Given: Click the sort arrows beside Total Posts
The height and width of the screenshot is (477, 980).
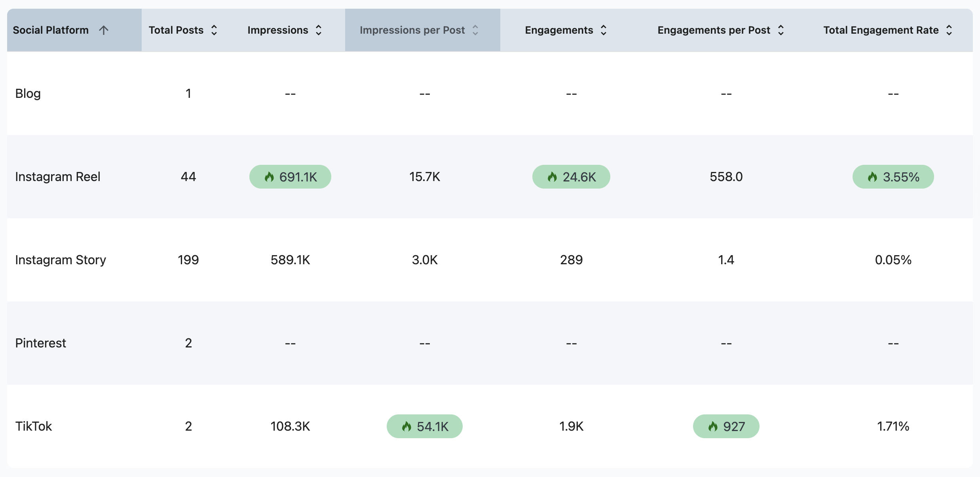Looking at the screenshot, I should [214, 30].
